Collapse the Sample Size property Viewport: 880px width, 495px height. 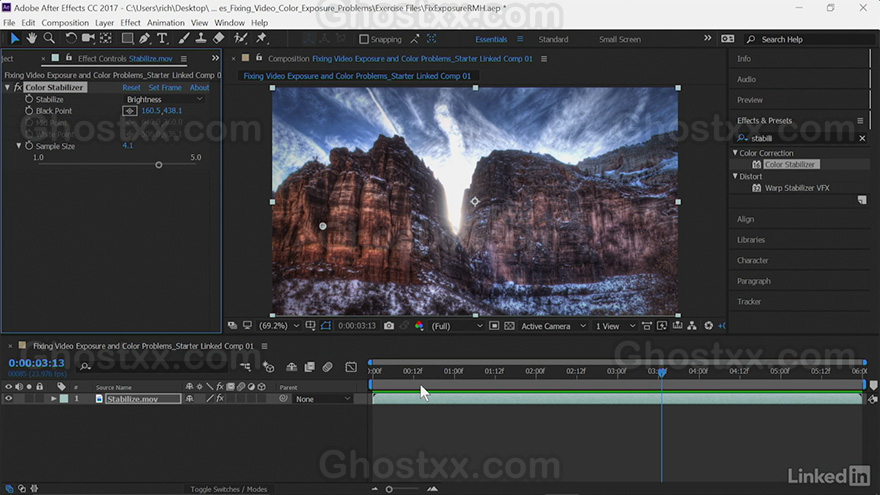point(19,146)
